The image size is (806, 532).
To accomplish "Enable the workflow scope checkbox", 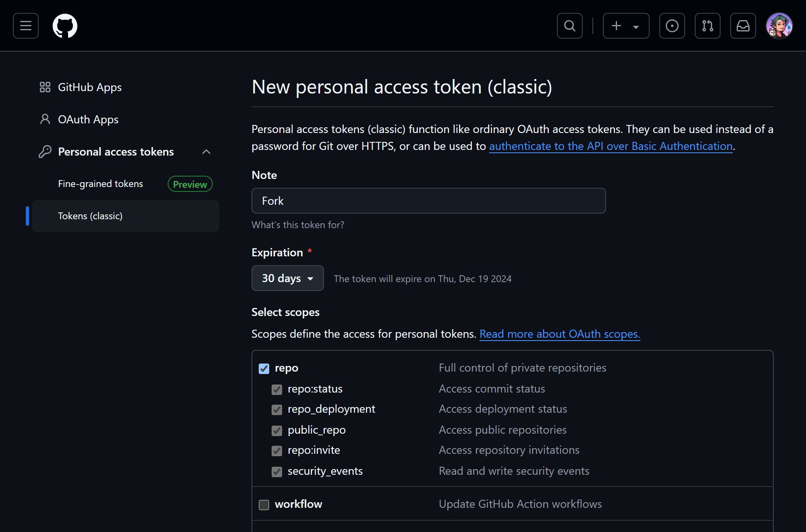I will pos(264,505).
